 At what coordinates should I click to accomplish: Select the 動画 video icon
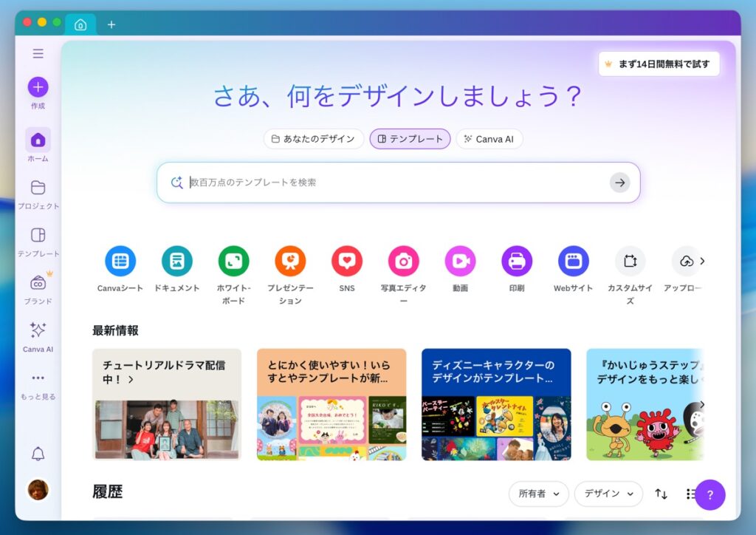[460, 261]
